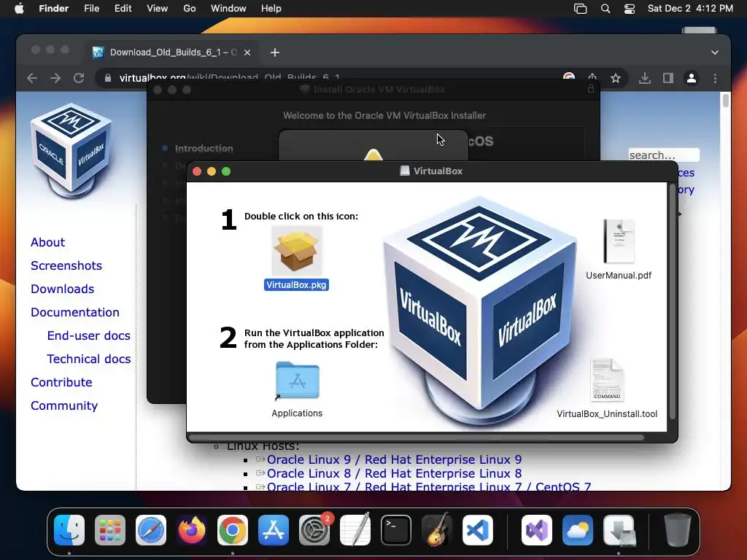Open the About link on the VirtualBox site
This screenshot has width=747, height=560.
pos(47,242)
